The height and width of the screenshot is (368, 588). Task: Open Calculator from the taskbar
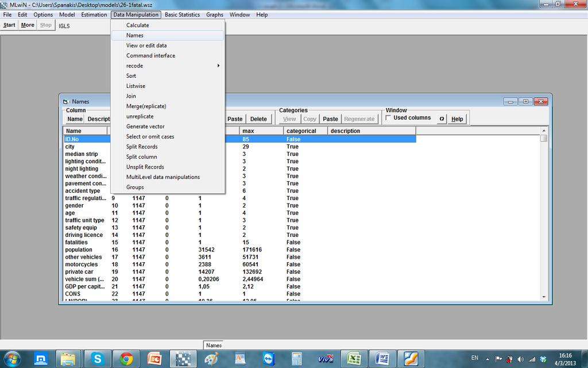[x=297, y=359]
